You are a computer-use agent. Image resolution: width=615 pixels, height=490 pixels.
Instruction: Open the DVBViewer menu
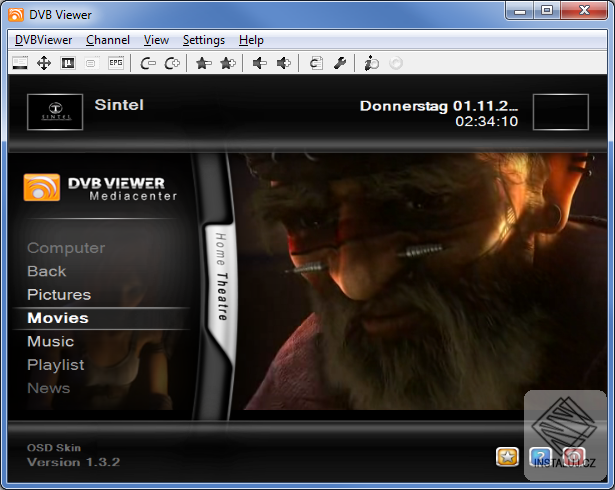coord(44,40)
